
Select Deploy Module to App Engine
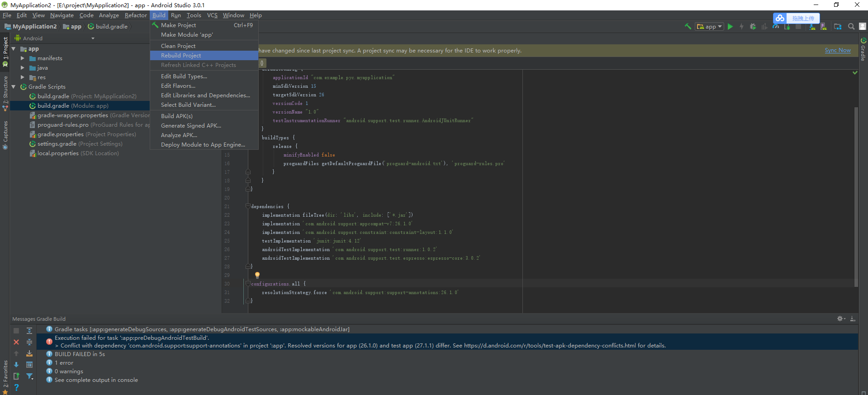click(x=204, y=145)
